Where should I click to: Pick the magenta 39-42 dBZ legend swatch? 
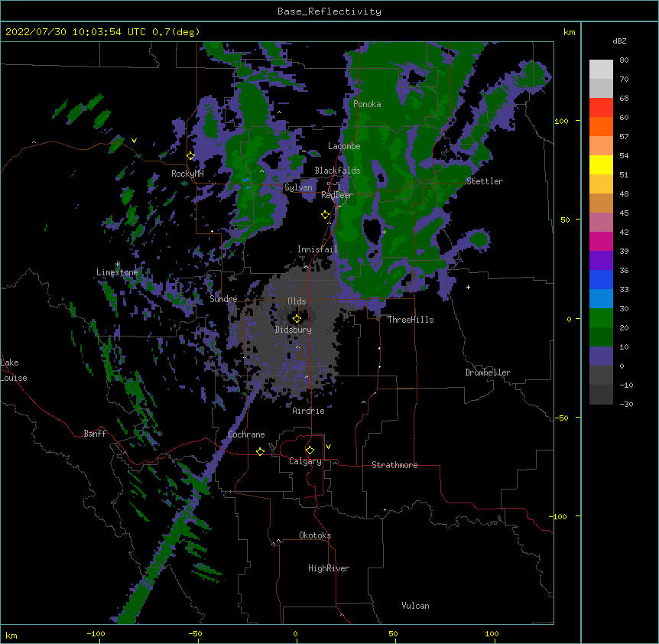point(601,241)
